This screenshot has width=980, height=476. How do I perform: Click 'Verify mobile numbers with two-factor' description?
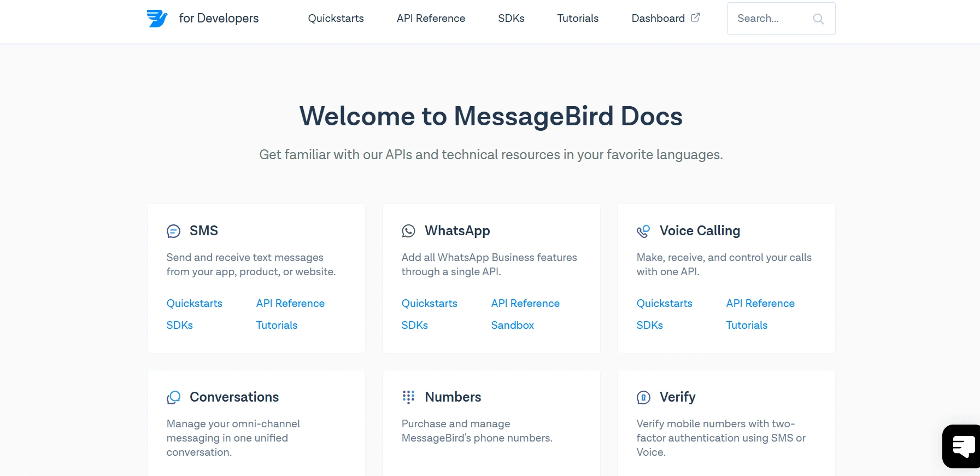(x=721, y=438)
